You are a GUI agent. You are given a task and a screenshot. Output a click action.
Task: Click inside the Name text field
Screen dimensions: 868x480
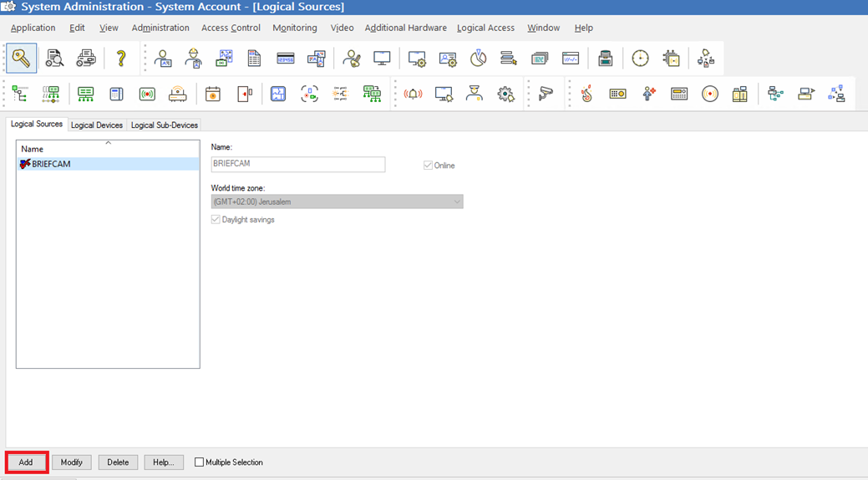click(x=297, y=164)
